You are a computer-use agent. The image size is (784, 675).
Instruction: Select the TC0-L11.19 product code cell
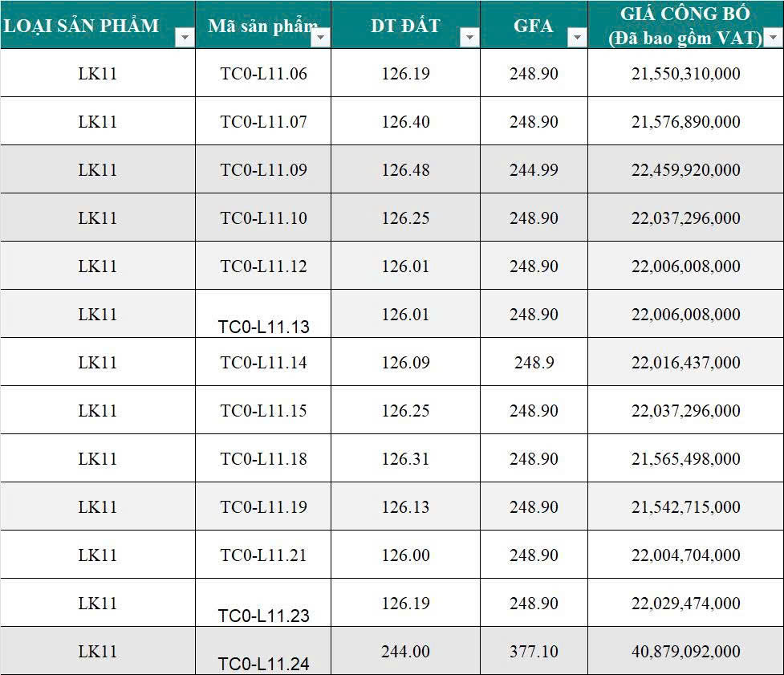pyautogui.click(x=263, y=507)
